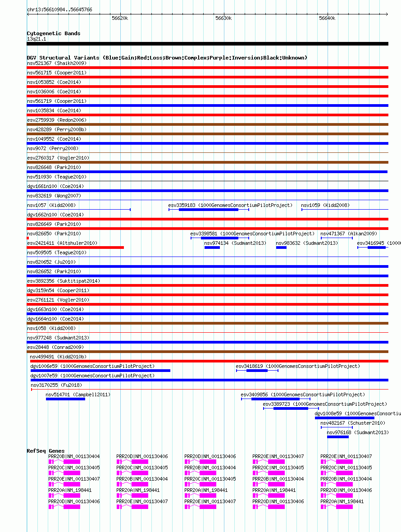Screen dimensions: 401x532
Task: Click the nsv983632 (Sudmant2013) blue bar
Action: point(281,248)
